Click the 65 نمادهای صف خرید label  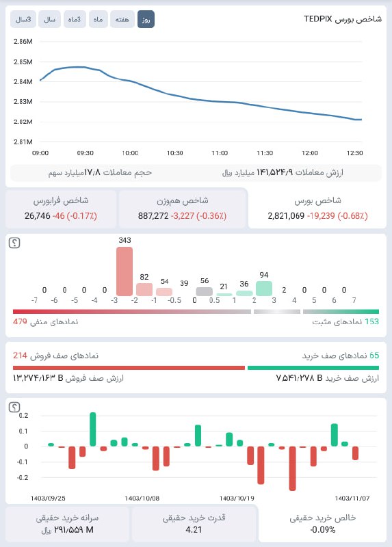[340, 356]
